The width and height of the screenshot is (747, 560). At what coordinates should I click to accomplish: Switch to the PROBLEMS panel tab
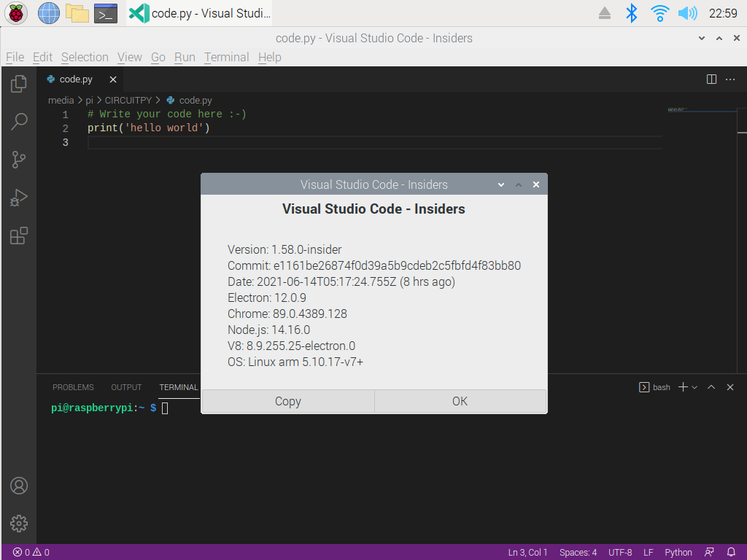73,387
